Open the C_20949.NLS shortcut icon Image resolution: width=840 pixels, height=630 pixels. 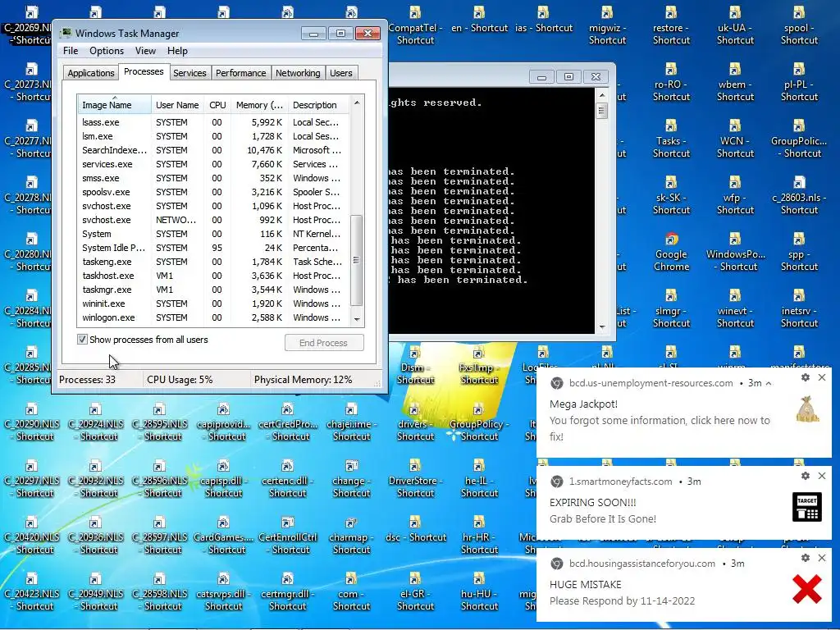95,592
